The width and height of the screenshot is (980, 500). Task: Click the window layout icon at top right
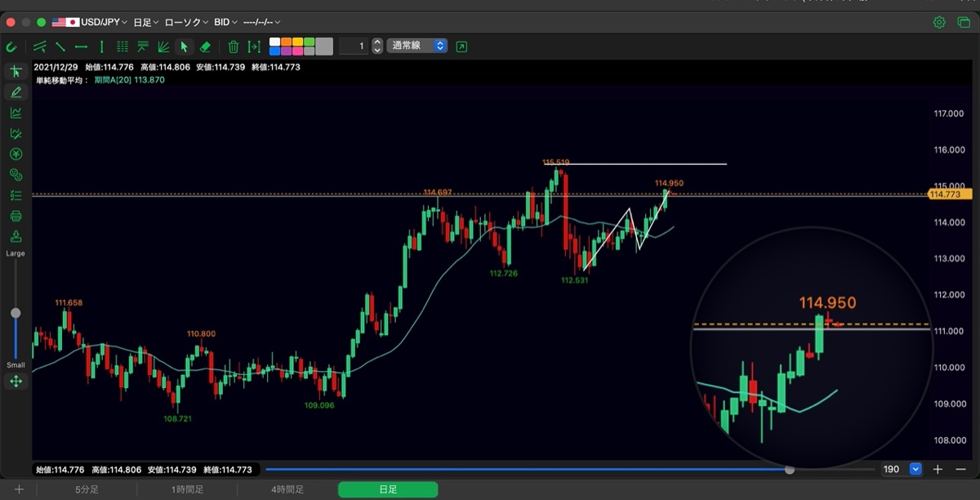(963, 22)
